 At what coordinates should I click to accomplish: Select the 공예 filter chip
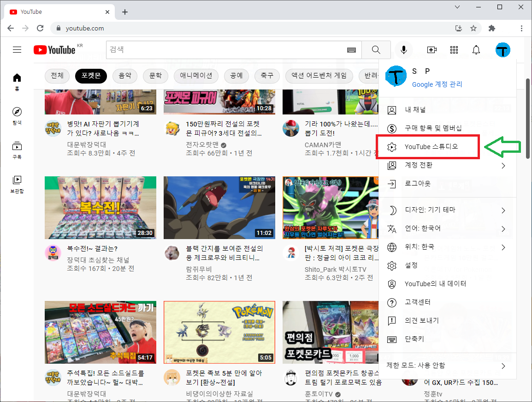[x=236, y=76]
